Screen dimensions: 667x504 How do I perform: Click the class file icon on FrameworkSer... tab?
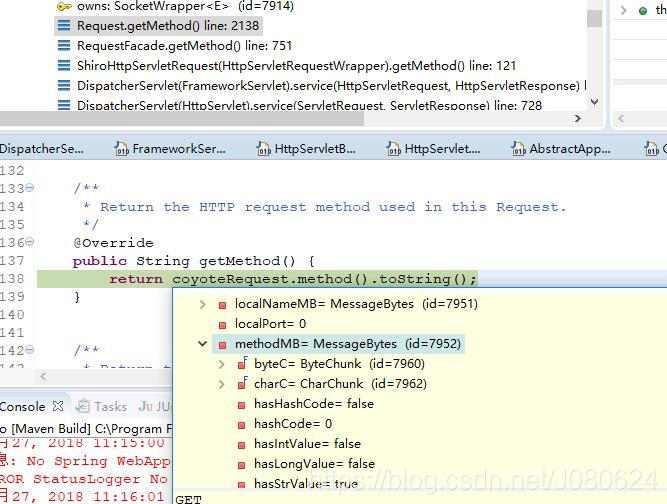[122, 149]
